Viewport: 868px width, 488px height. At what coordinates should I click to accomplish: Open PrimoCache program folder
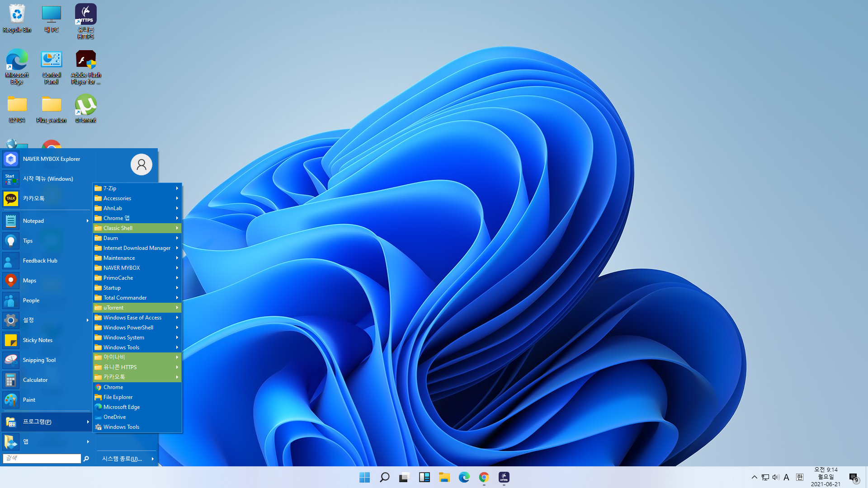coord(137,278)
